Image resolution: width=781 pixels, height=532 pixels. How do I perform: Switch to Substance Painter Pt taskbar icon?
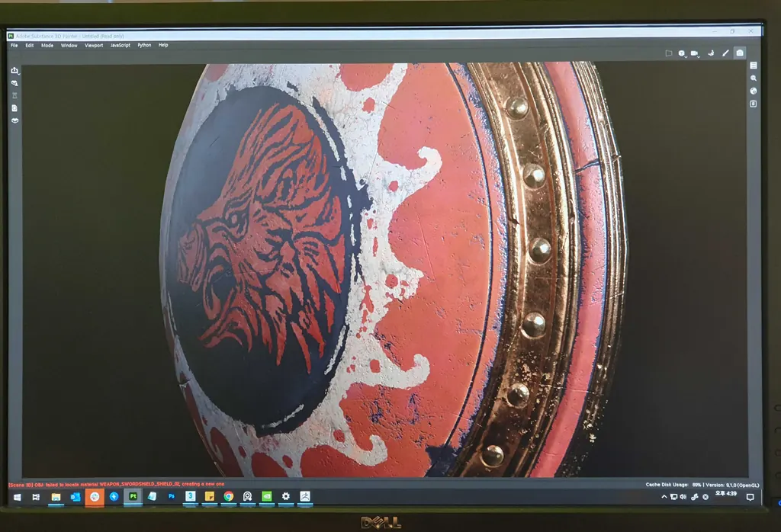(x=133, y=496)
